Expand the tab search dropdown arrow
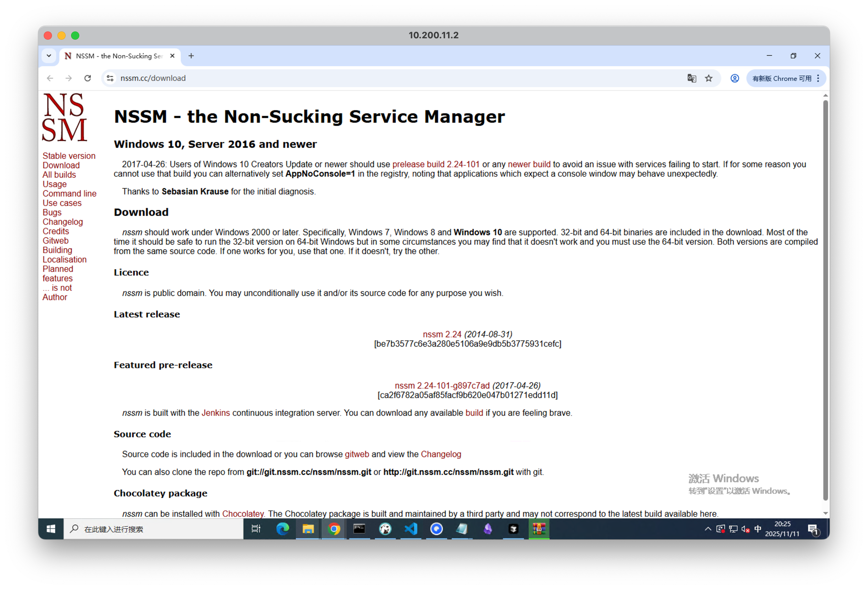 tap(49, 56)
